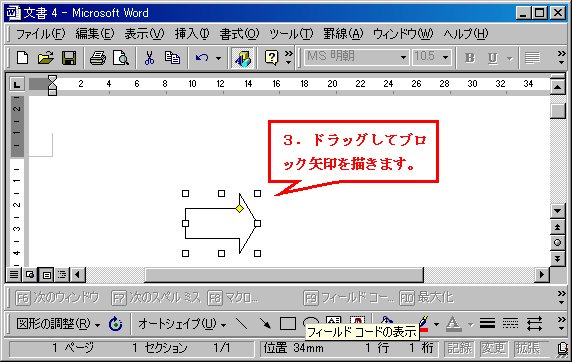Create a new blank document
Screen dimensions: 572x362
22,58
